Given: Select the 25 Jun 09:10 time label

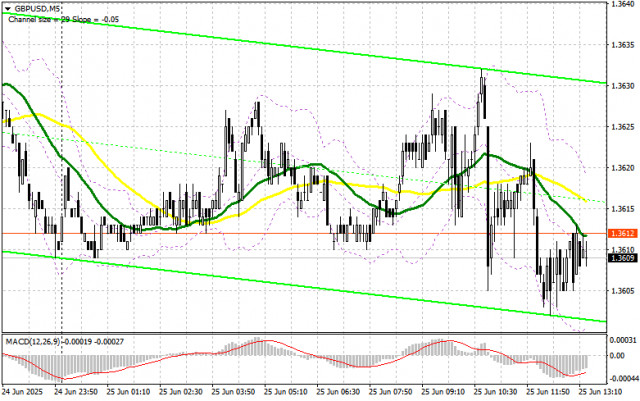Looking at the screenshot, I should pyautogui.click(x=443, y=392).
